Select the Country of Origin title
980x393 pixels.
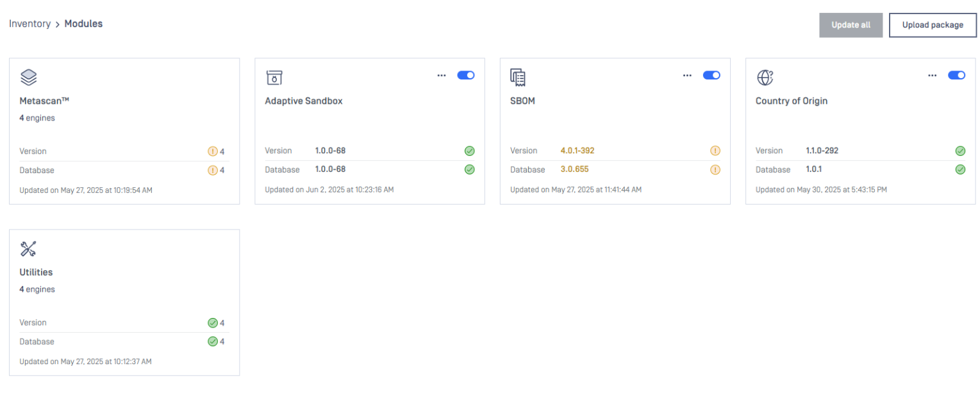pyautogui.click(x=792, y=101)
